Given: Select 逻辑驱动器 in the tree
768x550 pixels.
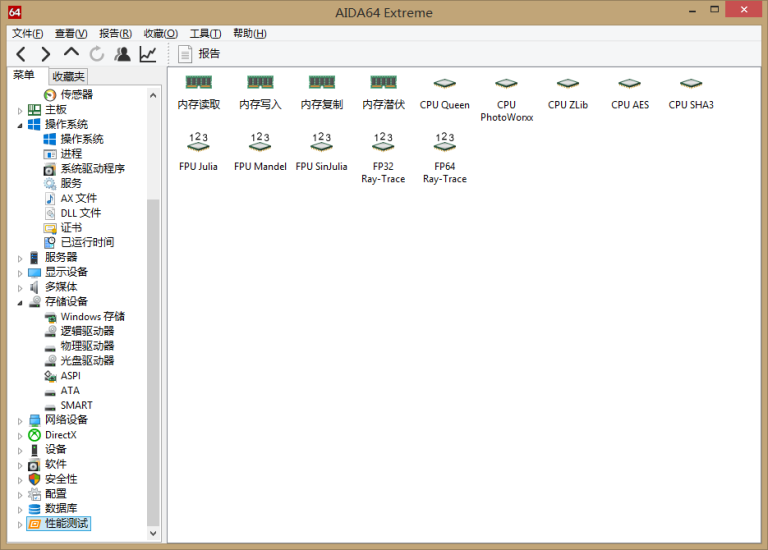Looking at the screenshot, I should click(79, 331).
